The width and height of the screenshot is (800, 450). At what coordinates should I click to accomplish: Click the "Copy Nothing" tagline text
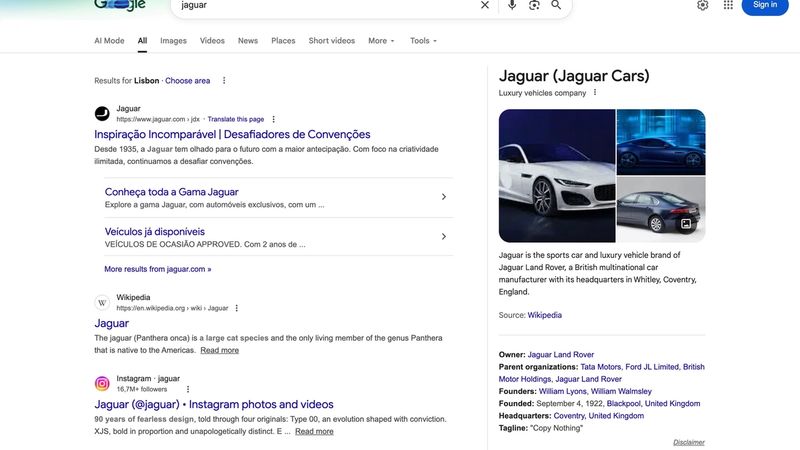point(557,428)
